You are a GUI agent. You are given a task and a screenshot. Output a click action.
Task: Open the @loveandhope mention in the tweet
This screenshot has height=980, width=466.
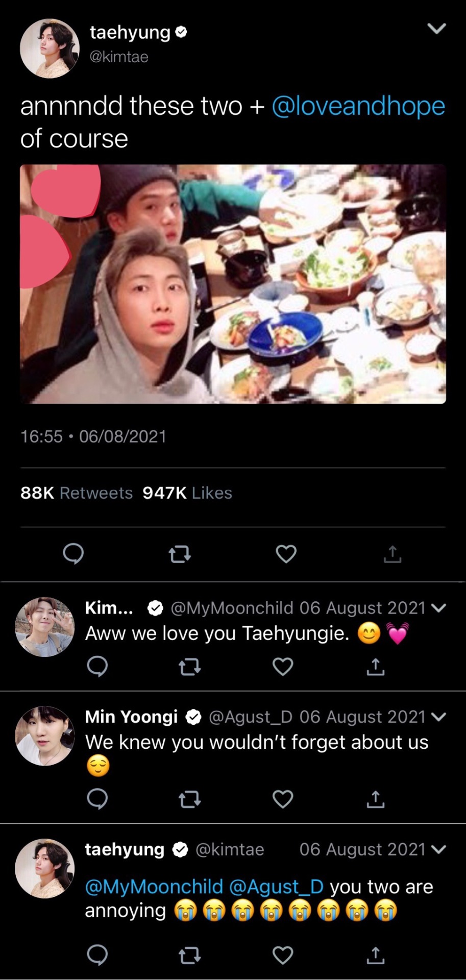tap(358, 106)
